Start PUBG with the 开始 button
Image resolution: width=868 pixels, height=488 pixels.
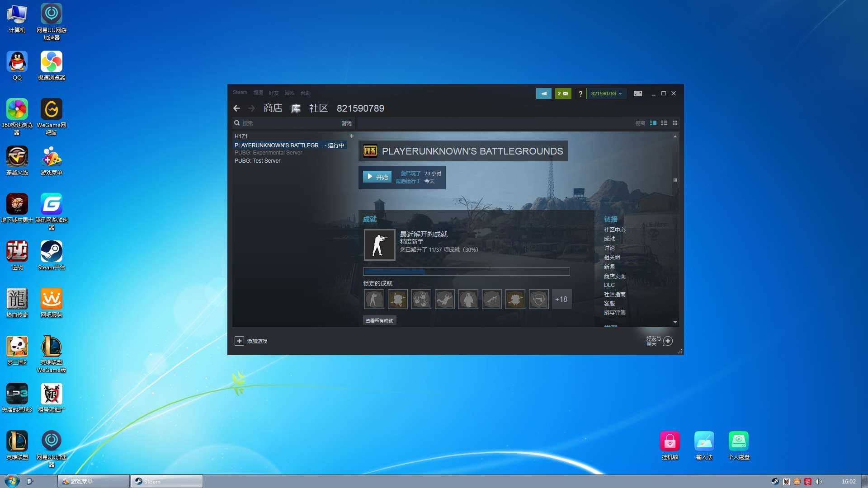pos(377,177)
